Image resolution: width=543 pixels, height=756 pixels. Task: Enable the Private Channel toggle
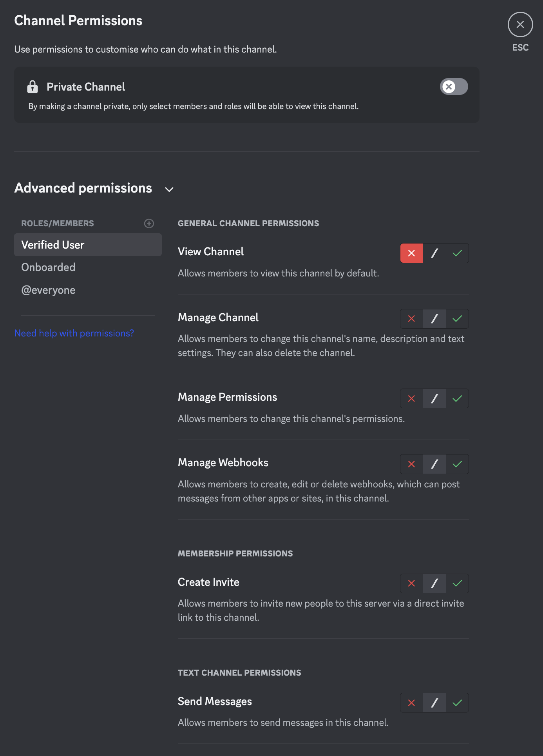click(454, 87)
